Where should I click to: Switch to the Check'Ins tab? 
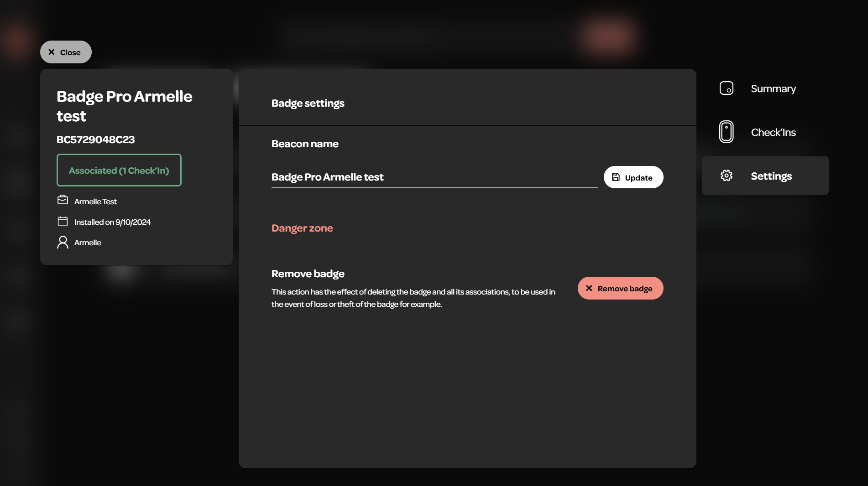tap(773, 132)
